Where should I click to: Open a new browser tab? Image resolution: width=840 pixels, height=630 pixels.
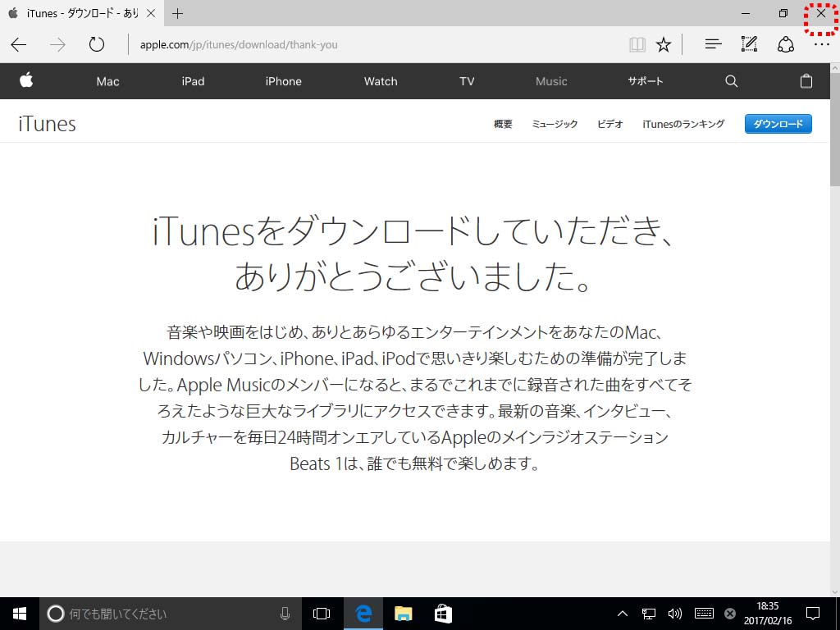pyautogui.click(x=178, y=13)
